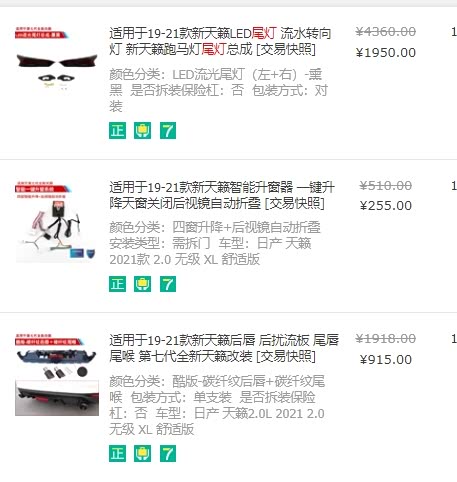Click the 正 badge under rear lip item
This screenshot has height=482, width=457.
[x=117, y=453]
